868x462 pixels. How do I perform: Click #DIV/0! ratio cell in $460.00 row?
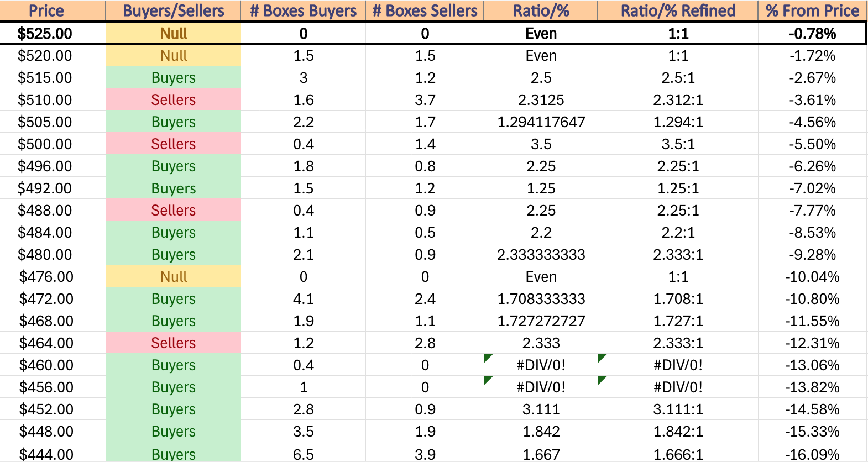click(541, 365)
